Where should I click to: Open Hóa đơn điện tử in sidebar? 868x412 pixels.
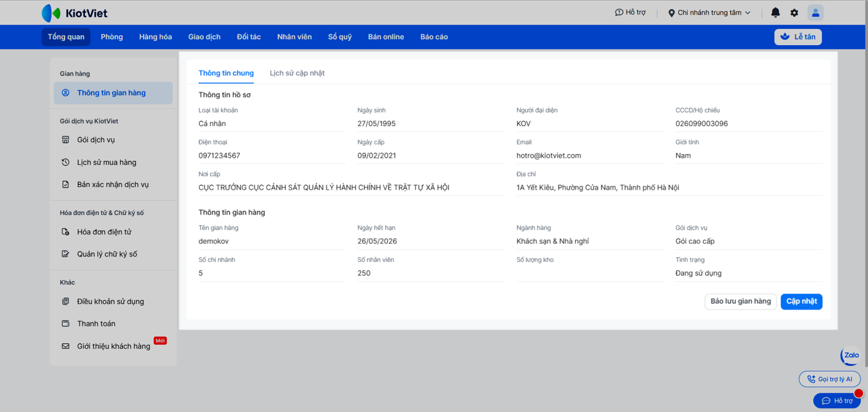tap(104, 232)
